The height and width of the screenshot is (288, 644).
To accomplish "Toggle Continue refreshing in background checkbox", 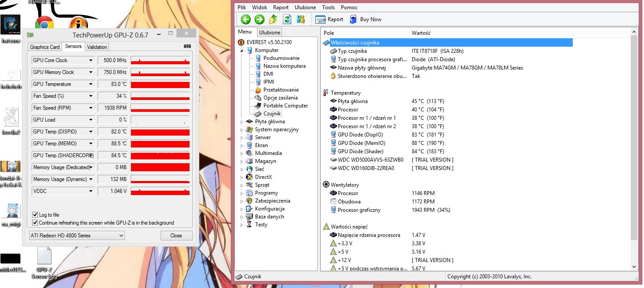I will (35, 223).
